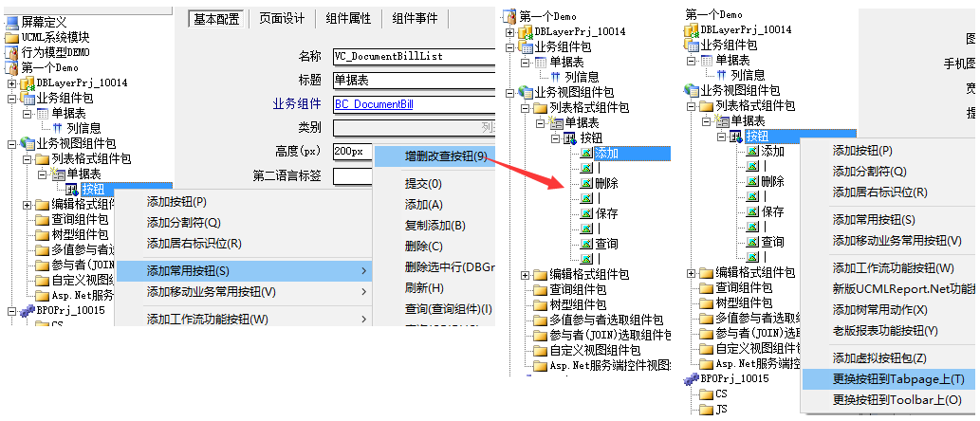Screen dimensions: 980x421
Task: Select 多值参与者选取组件包 in the middle tree
Action: pyautogui.click(x=605, y=320)
